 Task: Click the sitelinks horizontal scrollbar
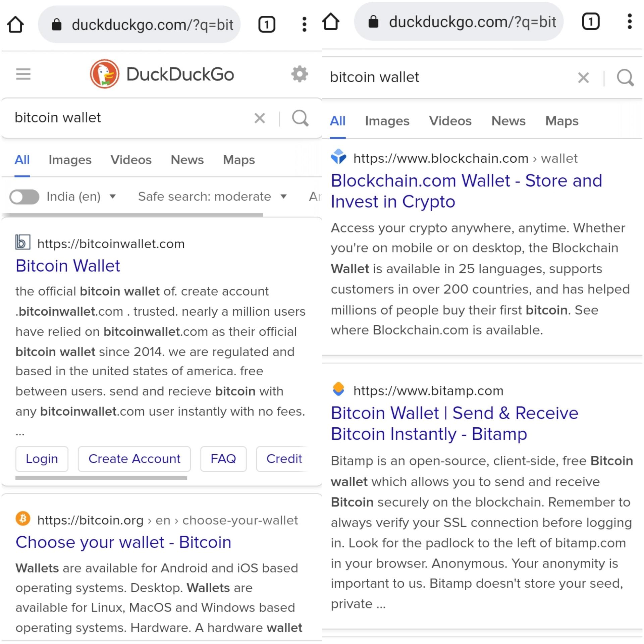[x=101, y=478]
